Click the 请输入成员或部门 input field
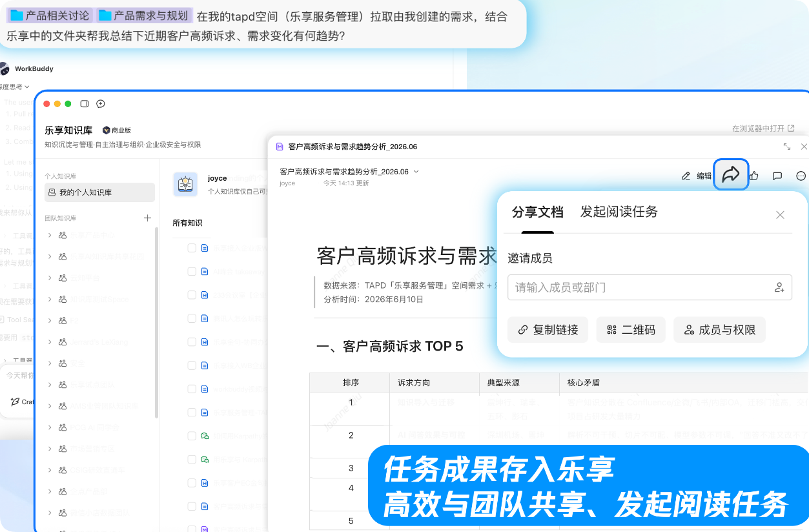 point(650,287)
